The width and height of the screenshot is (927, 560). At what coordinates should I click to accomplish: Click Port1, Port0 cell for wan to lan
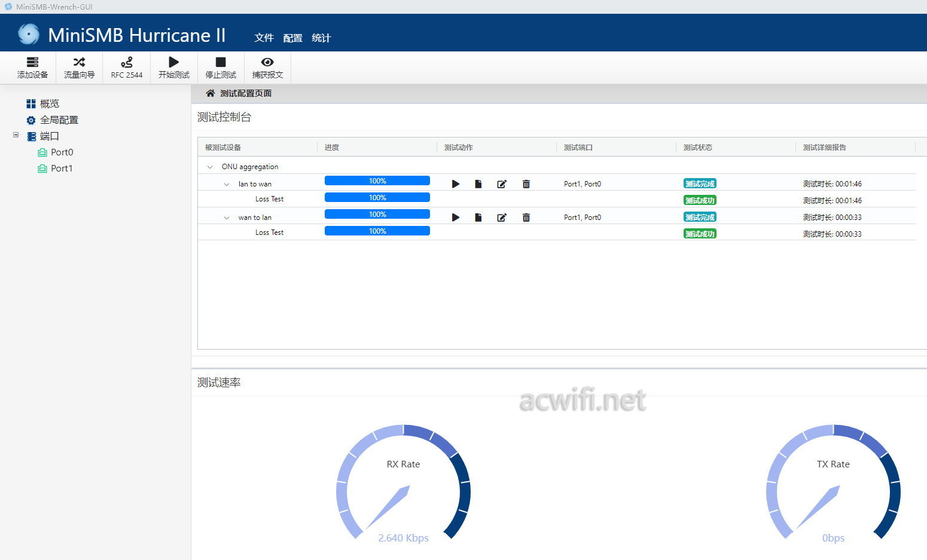(x=583, y=218)
